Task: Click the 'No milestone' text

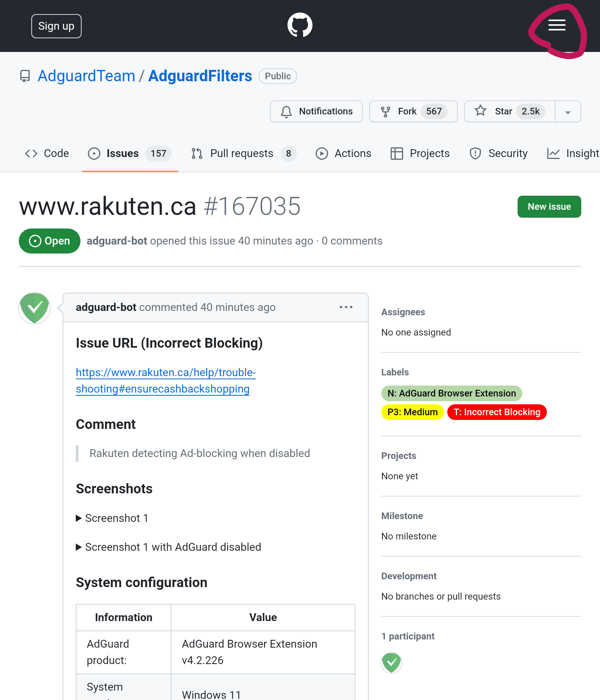Action: [409, 536]
